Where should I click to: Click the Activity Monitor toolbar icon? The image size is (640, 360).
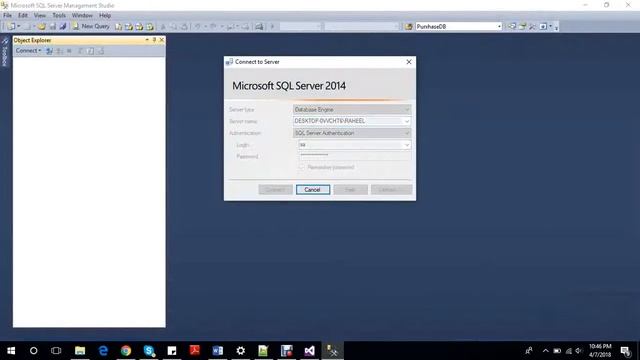coord(259,27)
